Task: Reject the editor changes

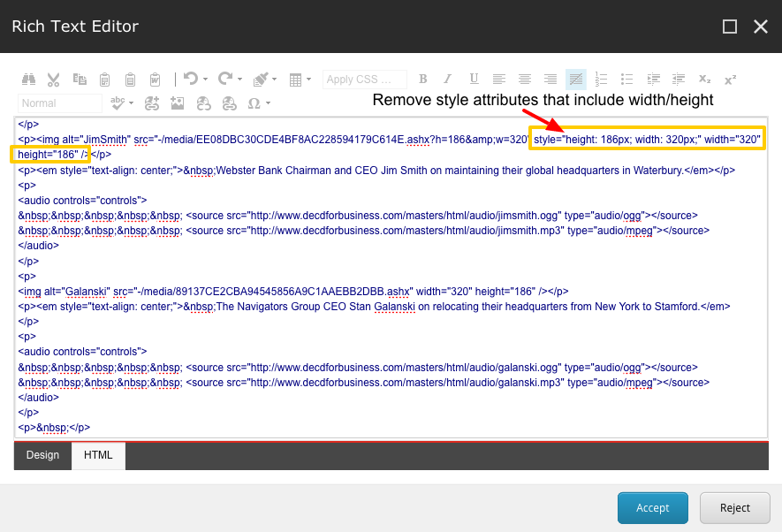Action: pos(734,507)
